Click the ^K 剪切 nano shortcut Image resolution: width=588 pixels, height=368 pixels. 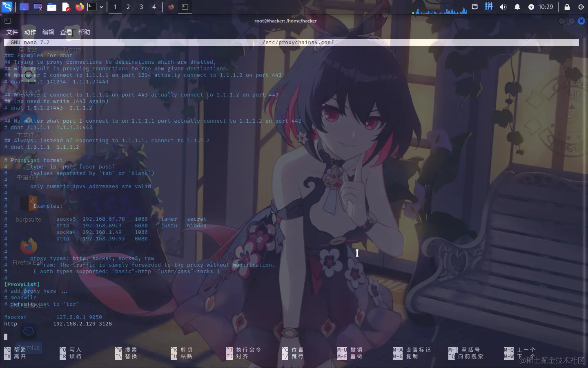[x=182, y=350]
